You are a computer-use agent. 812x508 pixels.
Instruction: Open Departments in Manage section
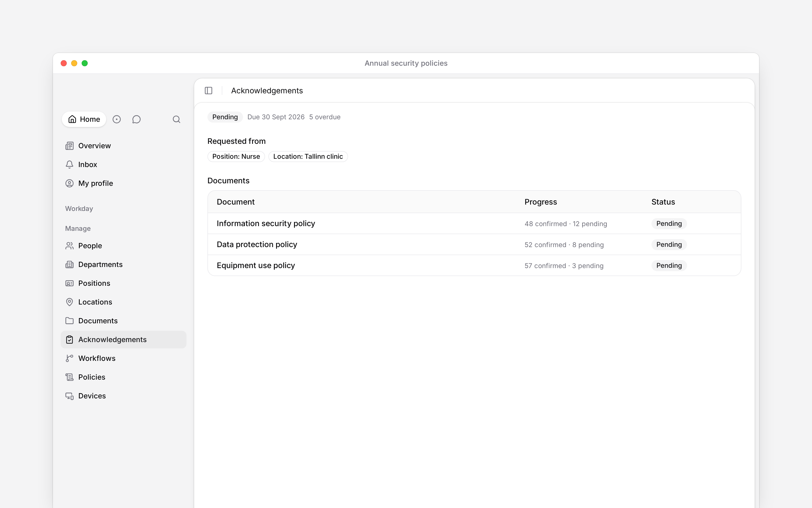coord(124,265)
